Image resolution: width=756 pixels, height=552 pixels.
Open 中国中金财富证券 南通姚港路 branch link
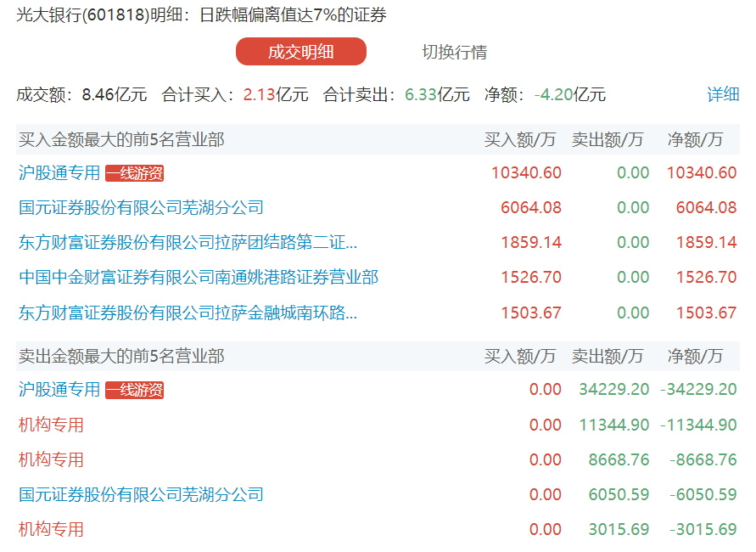[199, 277]
